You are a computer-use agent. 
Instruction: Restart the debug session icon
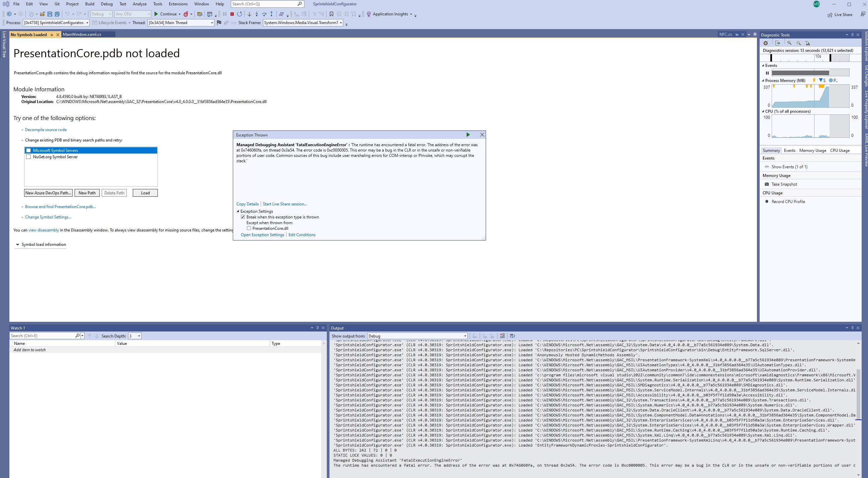coord(239,14)
